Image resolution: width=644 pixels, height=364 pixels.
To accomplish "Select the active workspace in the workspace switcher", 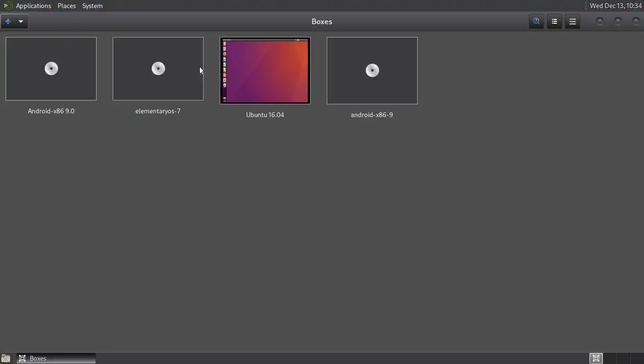I will (596, 358).
